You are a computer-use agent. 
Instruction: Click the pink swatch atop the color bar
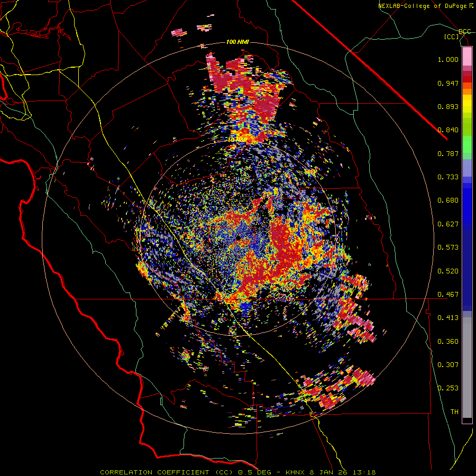[x=467, y=57]
